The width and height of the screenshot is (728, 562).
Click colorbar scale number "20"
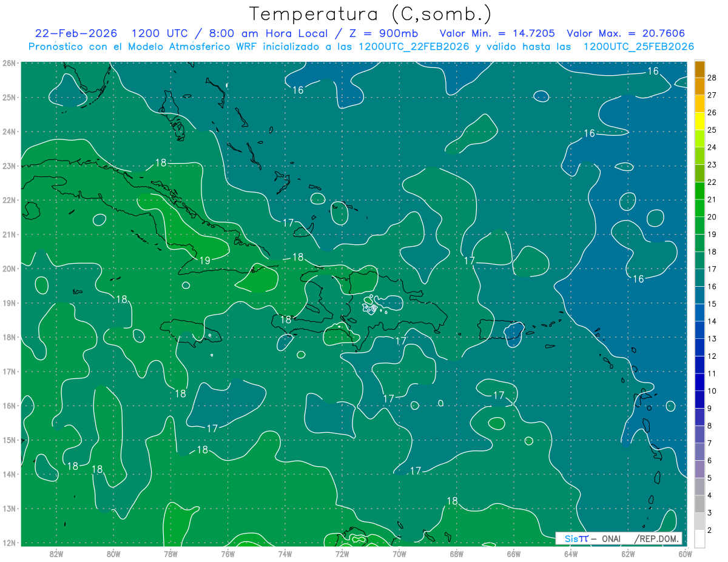coord(712,217)
